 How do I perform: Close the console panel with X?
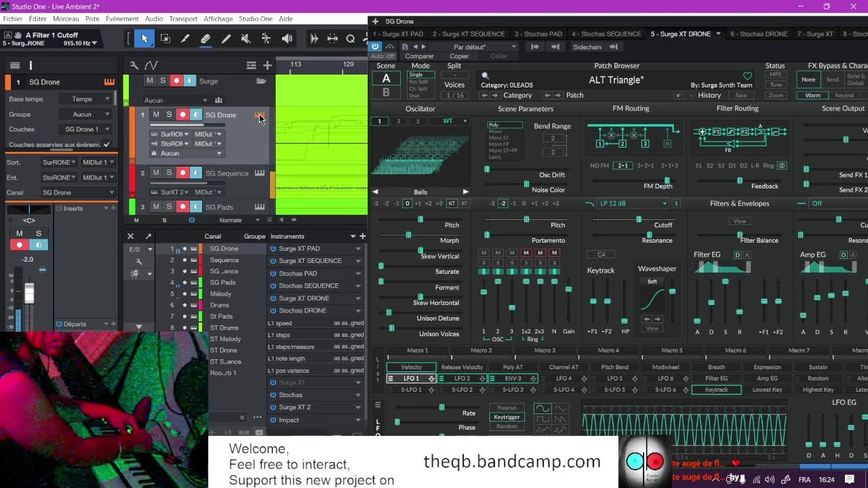131,236
